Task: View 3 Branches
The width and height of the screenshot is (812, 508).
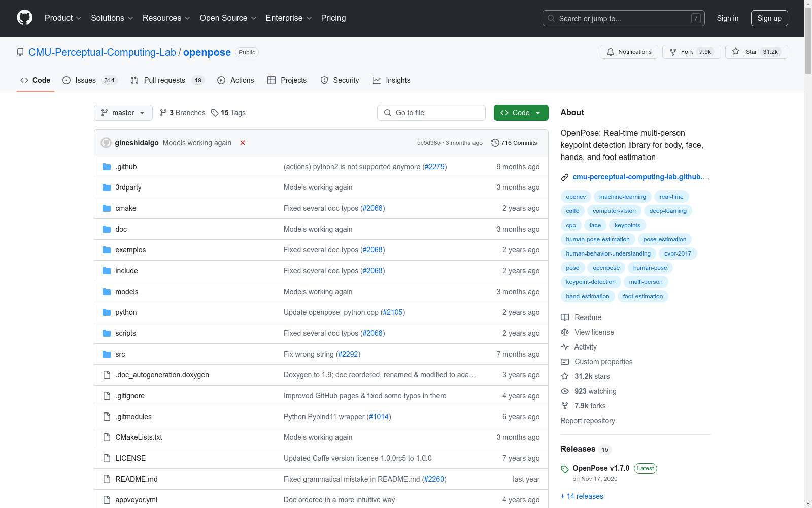Action: point(183,113)
